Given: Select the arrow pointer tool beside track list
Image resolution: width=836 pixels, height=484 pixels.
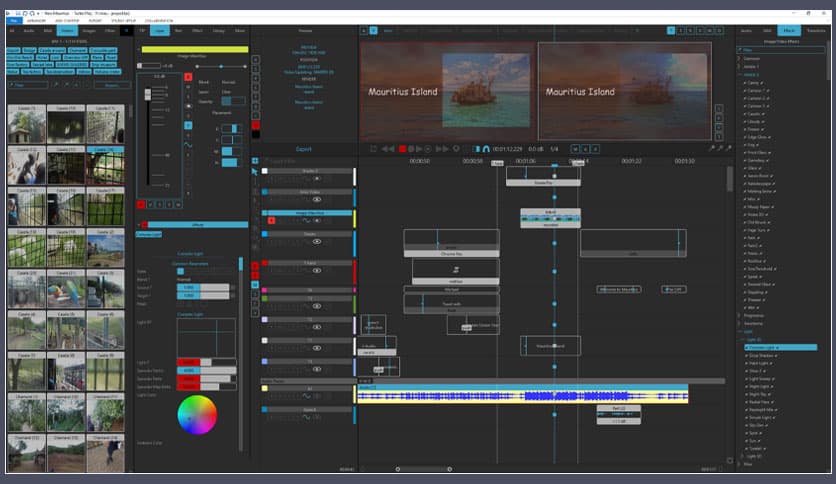Looking at the screenshot, I should pyautogui.click(x=254, y=172).
